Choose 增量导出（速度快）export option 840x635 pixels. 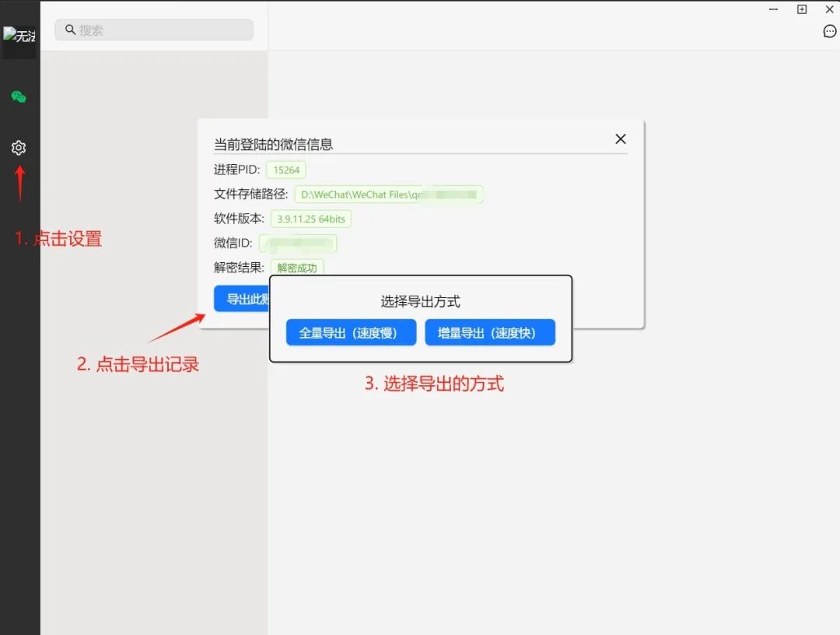(x=490, y=332)
